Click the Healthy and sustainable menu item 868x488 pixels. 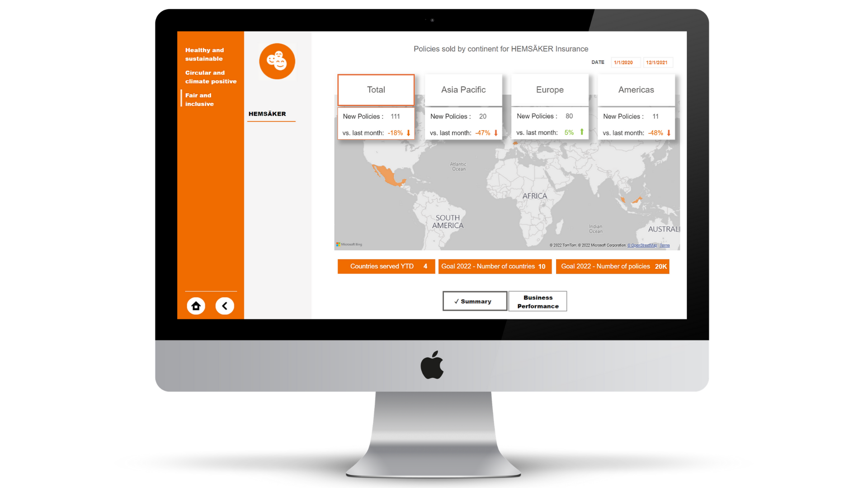(x=205, y=54)
